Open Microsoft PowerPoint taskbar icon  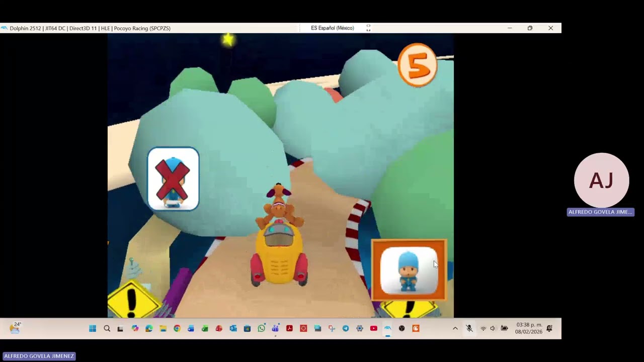tap(219, 328)
